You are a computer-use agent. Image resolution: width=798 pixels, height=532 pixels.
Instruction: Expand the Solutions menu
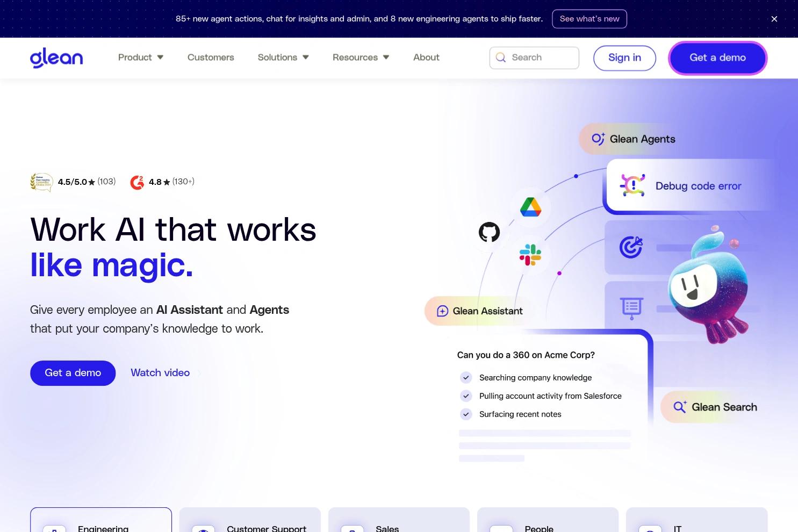[x=283, y=57]
